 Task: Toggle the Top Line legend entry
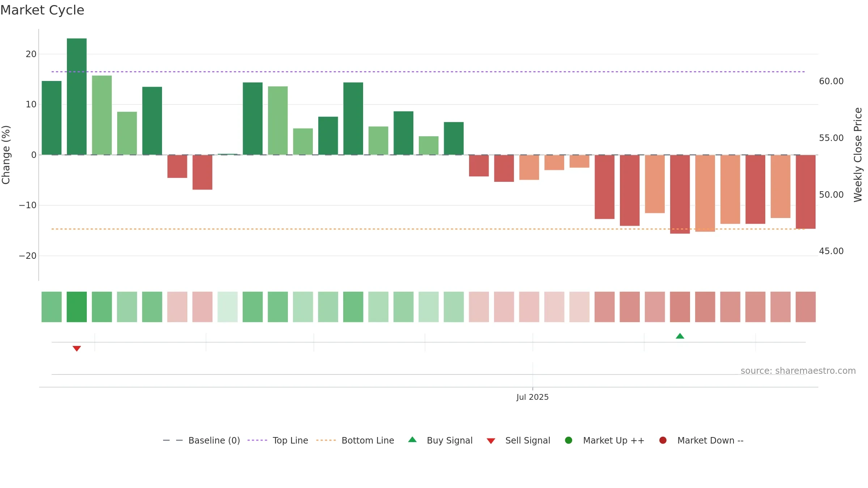click(x=278, y=440)
